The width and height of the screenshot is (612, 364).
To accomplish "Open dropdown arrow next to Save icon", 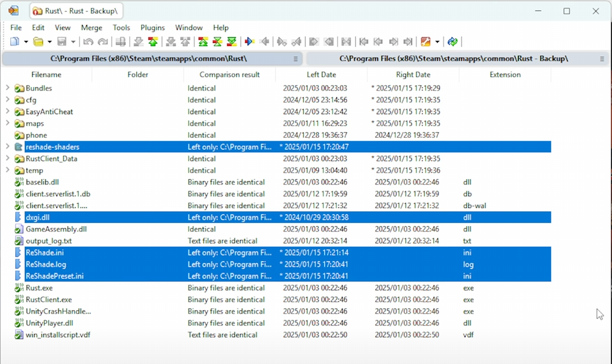I will [x=73, y=42].
